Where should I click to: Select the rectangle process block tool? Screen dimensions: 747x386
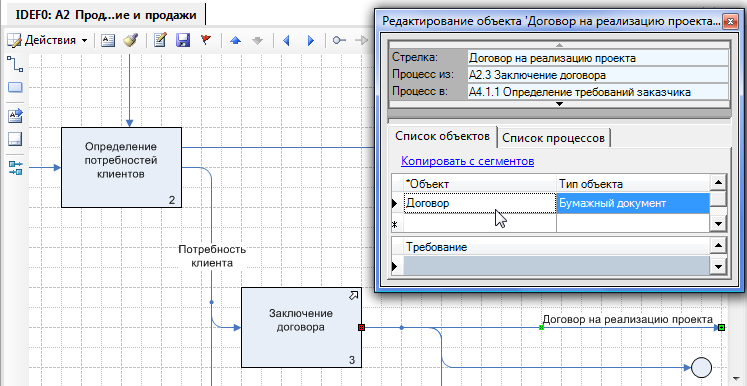point(15,88)
